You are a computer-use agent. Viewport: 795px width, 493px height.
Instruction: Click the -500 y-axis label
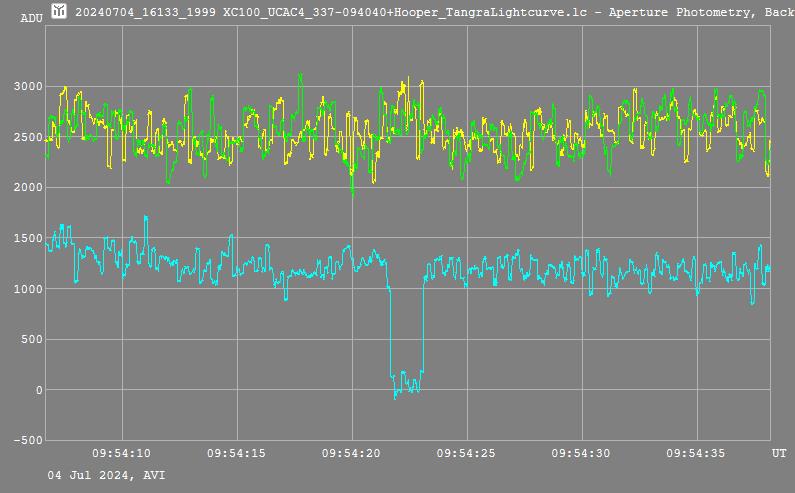(28, 440)
